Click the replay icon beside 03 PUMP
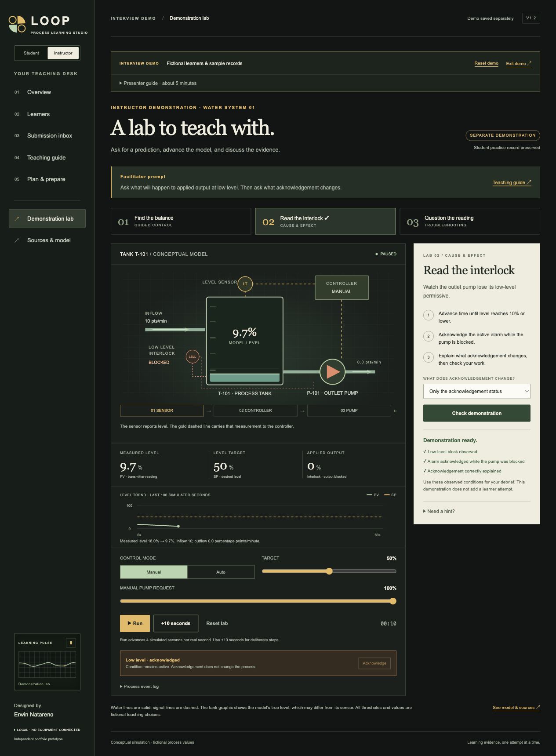This screenshot has height=756, width=556. [395, 411]
